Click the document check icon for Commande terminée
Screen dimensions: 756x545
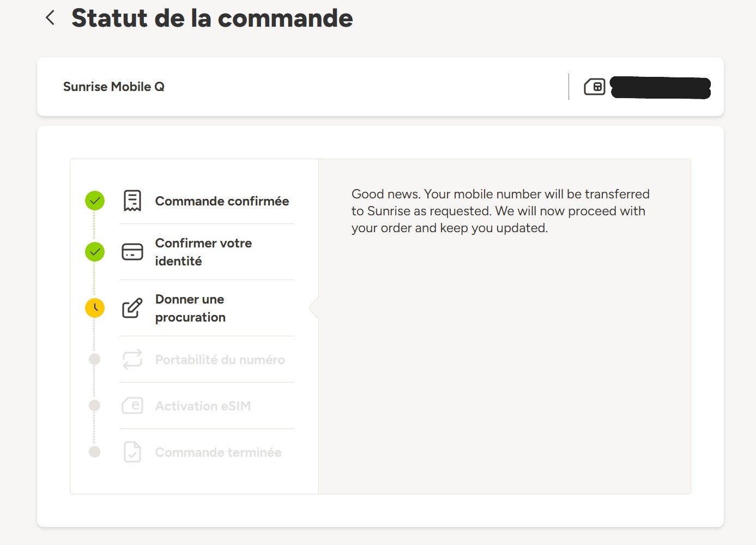tap(132, 452)
